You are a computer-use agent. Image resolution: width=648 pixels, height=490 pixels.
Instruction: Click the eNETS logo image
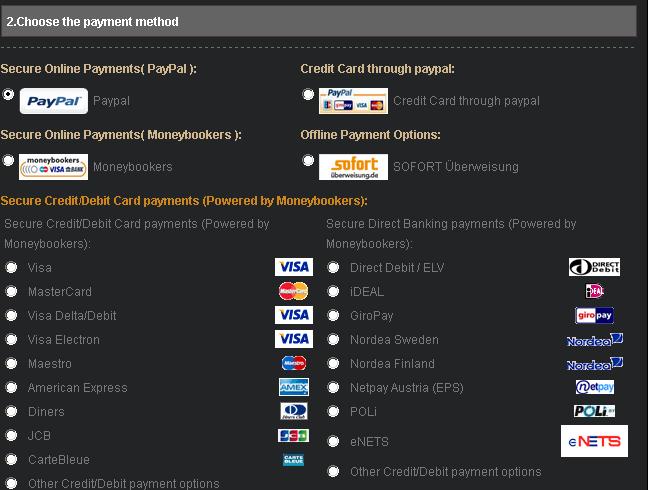594,441
